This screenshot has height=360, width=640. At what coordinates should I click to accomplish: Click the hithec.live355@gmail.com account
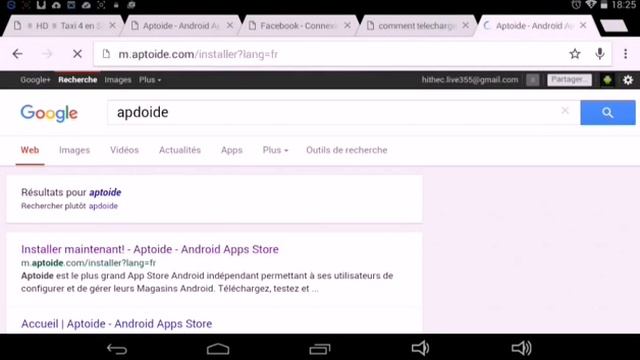point(470,80)
